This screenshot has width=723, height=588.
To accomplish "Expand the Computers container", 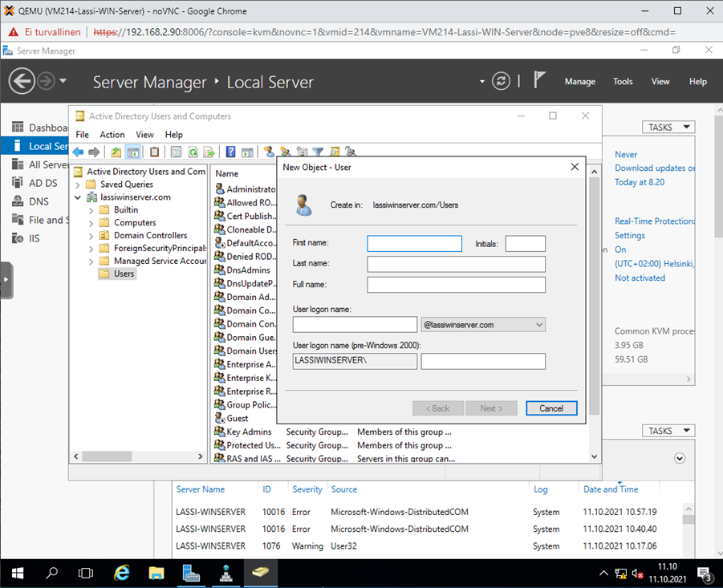I will point(91,224).
